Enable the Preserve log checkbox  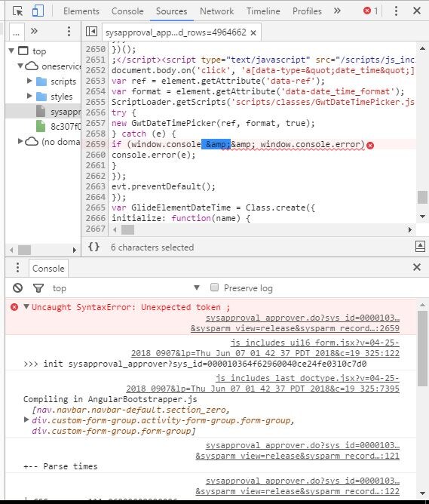click(x=214, y=287)
